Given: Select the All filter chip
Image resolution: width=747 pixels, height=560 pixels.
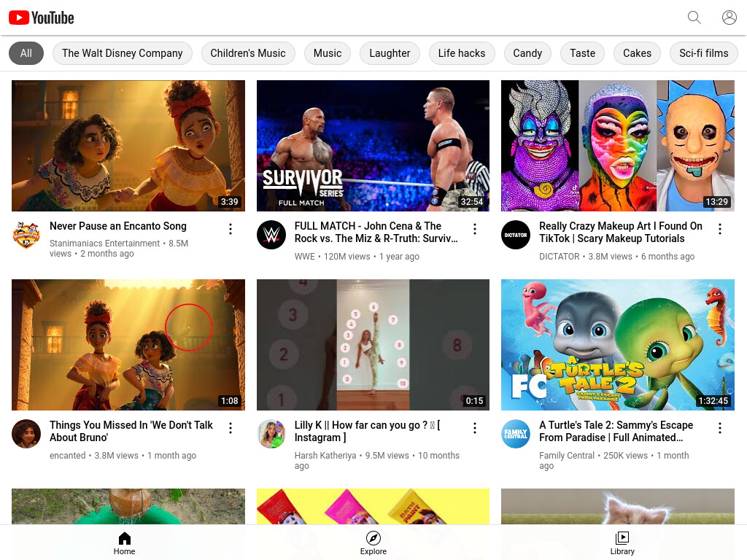Looking at the screenshot, I should pos(26,53).
